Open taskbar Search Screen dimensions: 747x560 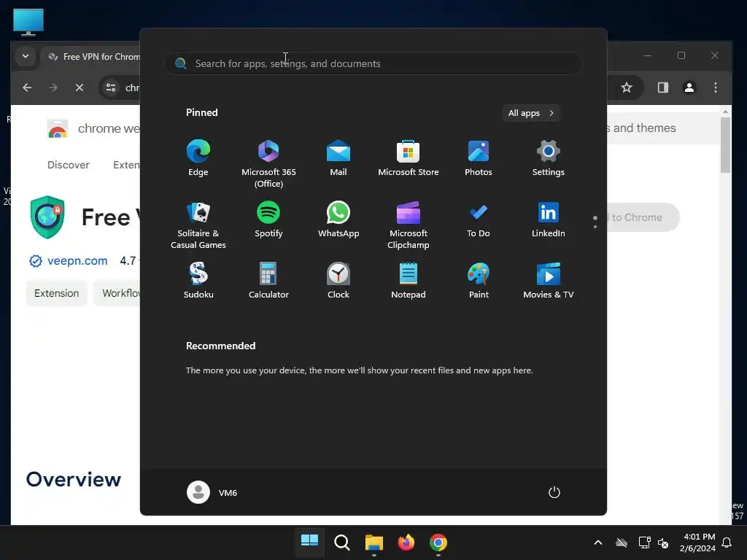click(x=342, y=542)
